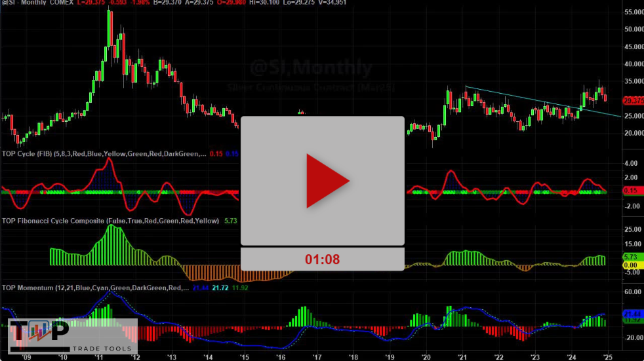
Task: Click the green 5.73 composite value tag
Action: (634, 257)
